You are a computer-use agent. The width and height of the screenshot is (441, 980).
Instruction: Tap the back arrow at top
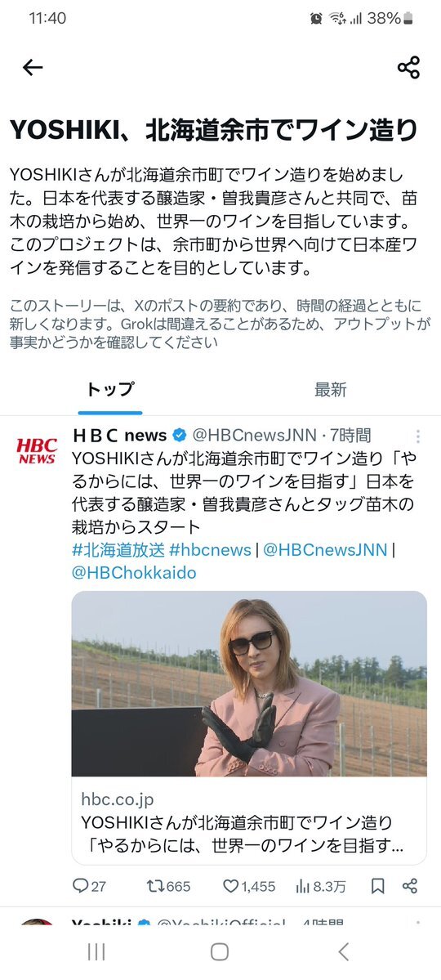coord(33,68)
